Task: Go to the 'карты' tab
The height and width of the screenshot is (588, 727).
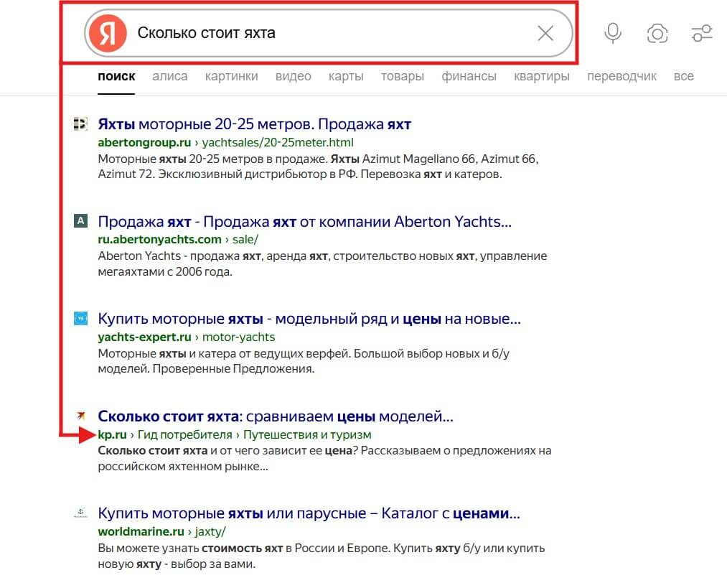Action: point(346,76)
